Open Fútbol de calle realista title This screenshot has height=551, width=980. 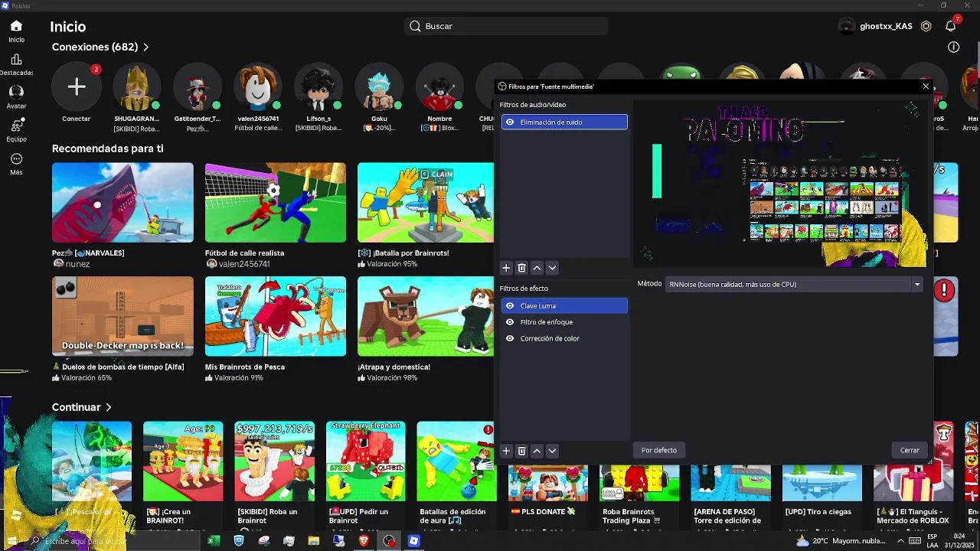(x=244, y=253)
